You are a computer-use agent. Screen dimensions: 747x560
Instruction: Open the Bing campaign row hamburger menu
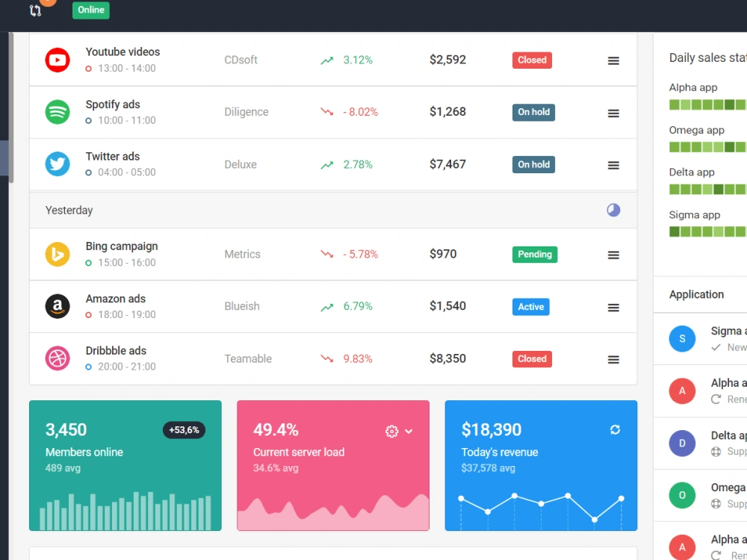[x=613, y=255]
